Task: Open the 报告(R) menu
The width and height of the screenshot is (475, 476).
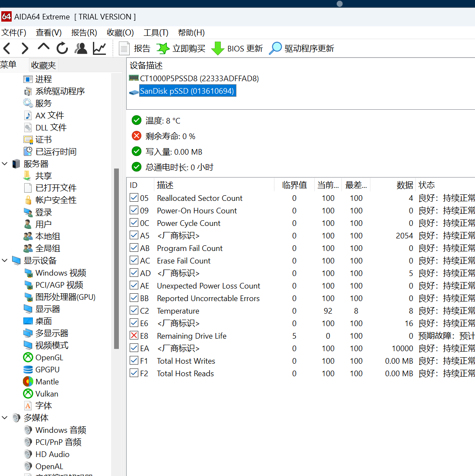Action: pyautogui.click(x=84, y=32)
